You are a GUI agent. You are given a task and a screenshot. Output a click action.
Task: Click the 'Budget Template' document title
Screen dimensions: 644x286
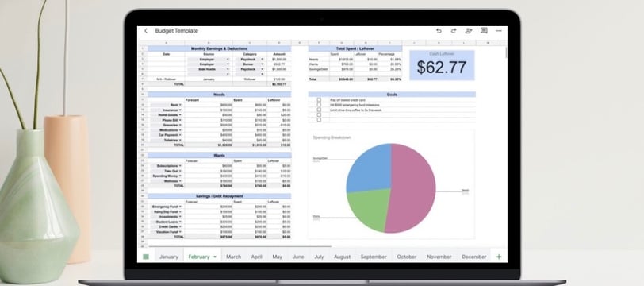[x=177, y=31]
